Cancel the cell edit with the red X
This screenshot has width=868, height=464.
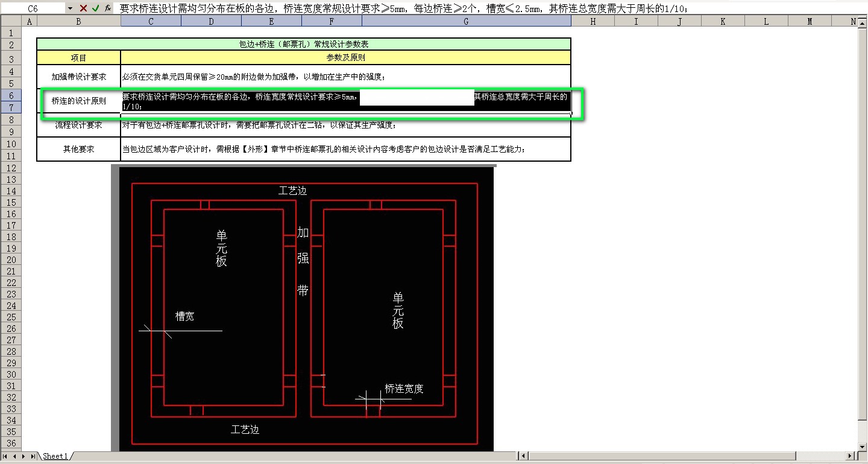pyautogui.click(x=83, y=8)
